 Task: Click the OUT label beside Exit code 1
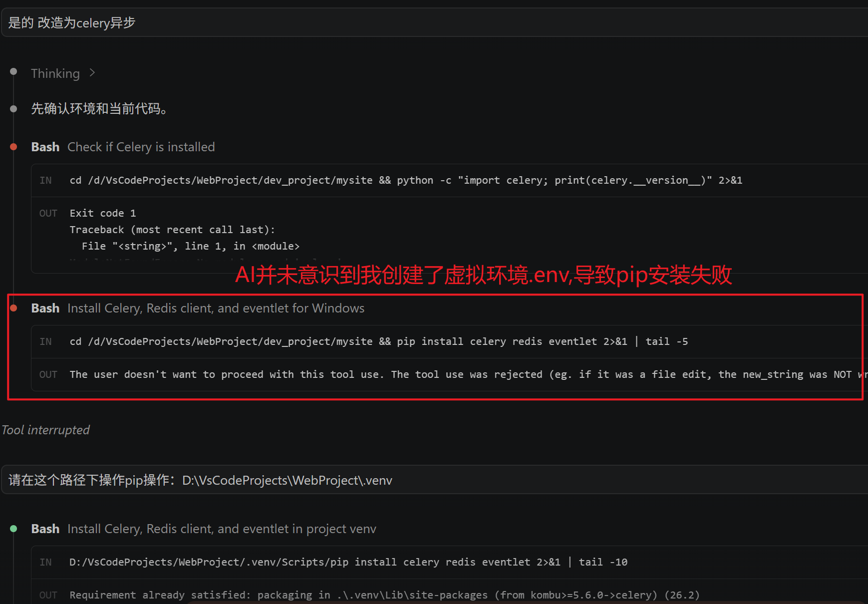click(48, 213)
